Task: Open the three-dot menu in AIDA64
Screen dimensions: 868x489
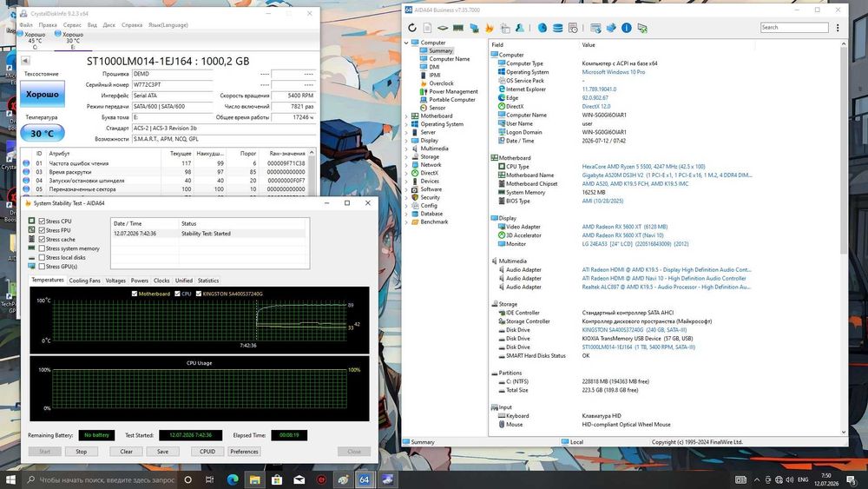Action: pyautogui.click(x=838, y=28)
